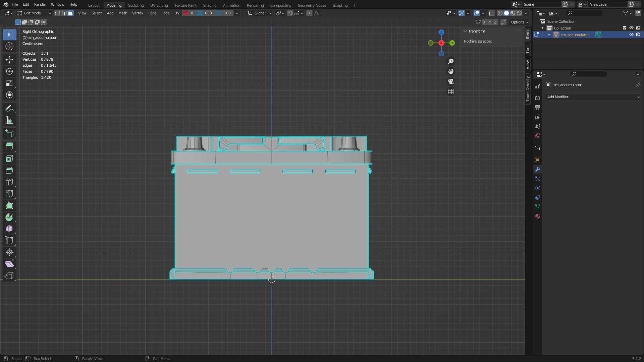Click the viewport zoom magnifier icon
This screenshot has width=644, height=362.
click(x=451, y=61)
